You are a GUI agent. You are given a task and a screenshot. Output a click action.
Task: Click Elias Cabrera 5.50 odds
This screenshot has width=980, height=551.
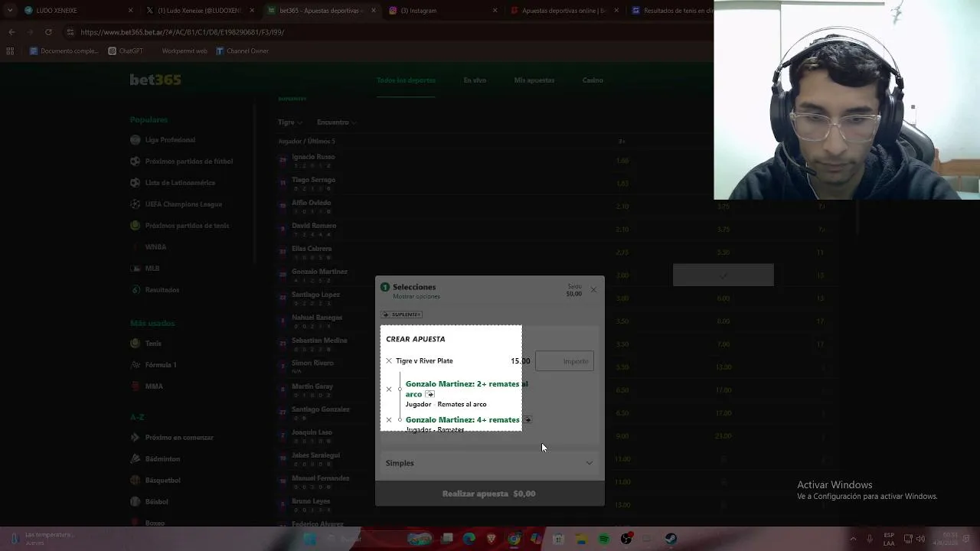pyautogui.click(x=724, y=253)
